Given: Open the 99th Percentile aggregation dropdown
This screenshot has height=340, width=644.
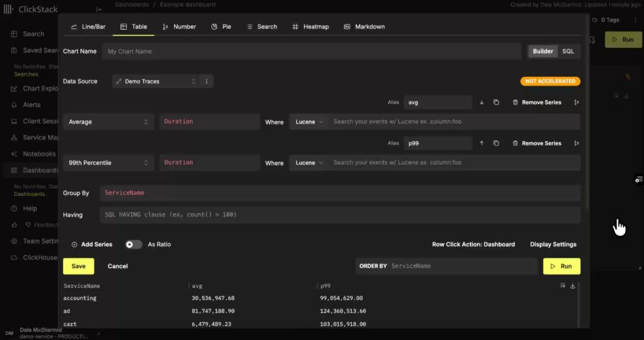Looking at the screenshot, I should click(109, 163).
